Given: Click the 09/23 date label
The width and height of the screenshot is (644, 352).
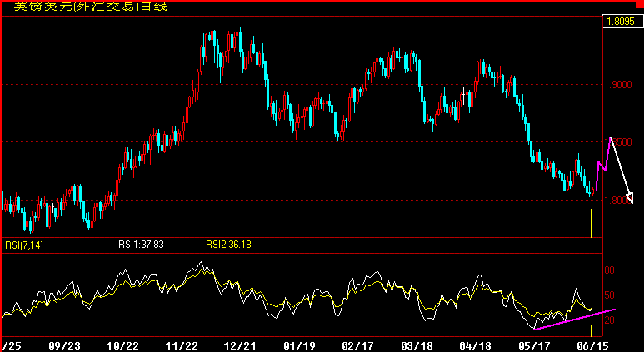Looking at the screenshot, I should pyautogui.click(x=64, y=346).
